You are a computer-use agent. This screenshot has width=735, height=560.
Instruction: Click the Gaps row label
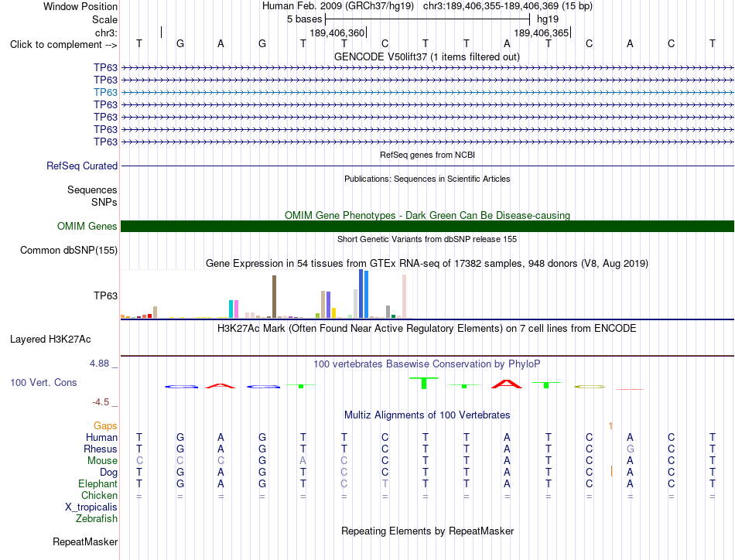tap(105, 425)
